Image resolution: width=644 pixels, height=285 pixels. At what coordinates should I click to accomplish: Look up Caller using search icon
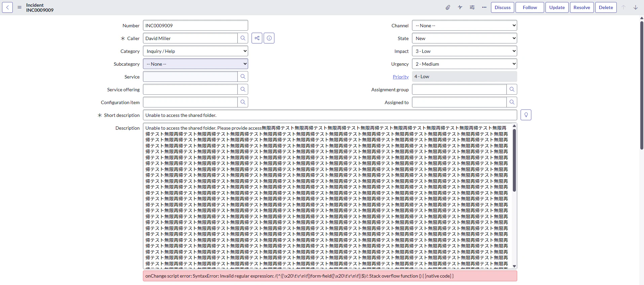(243, 38)
